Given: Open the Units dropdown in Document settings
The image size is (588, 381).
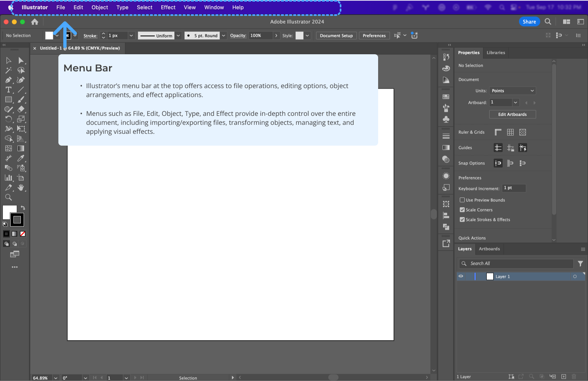Looking at the screenshot, I should coord(512,91).
